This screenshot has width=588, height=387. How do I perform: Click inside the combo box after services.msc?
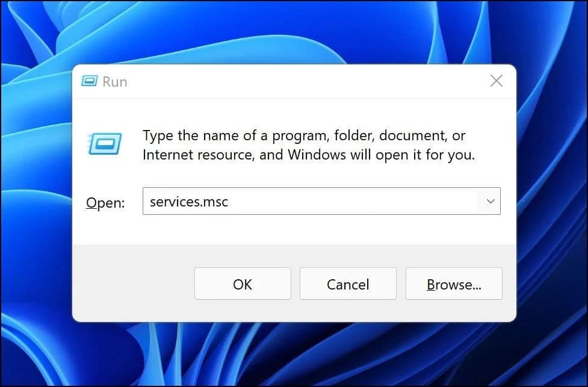point(331,201)
